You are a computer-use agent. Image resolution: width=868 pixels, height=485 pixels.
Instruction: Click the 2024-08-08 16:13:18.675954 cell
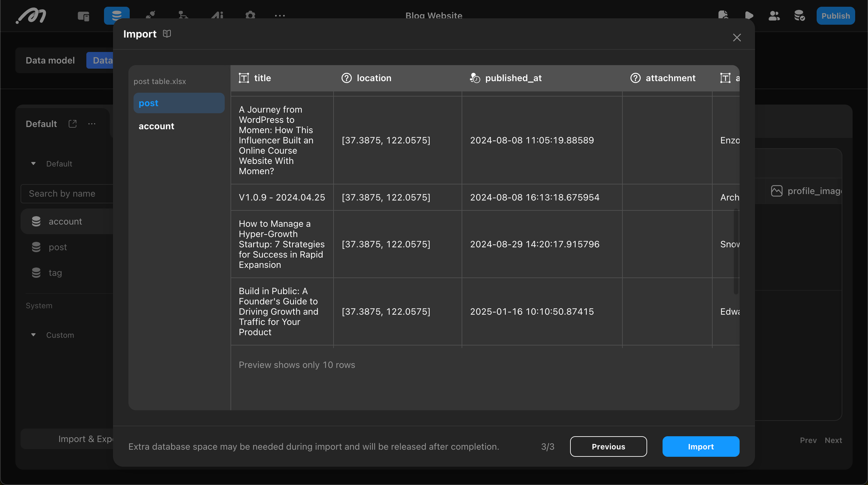[x=542, y=197]
